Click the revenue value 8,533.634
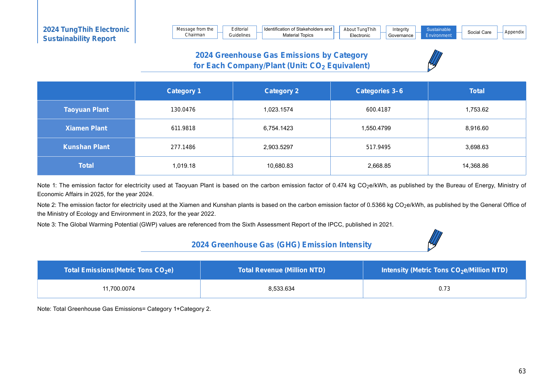The width and height of the screenshot is (554, 392). coord(281,289)
